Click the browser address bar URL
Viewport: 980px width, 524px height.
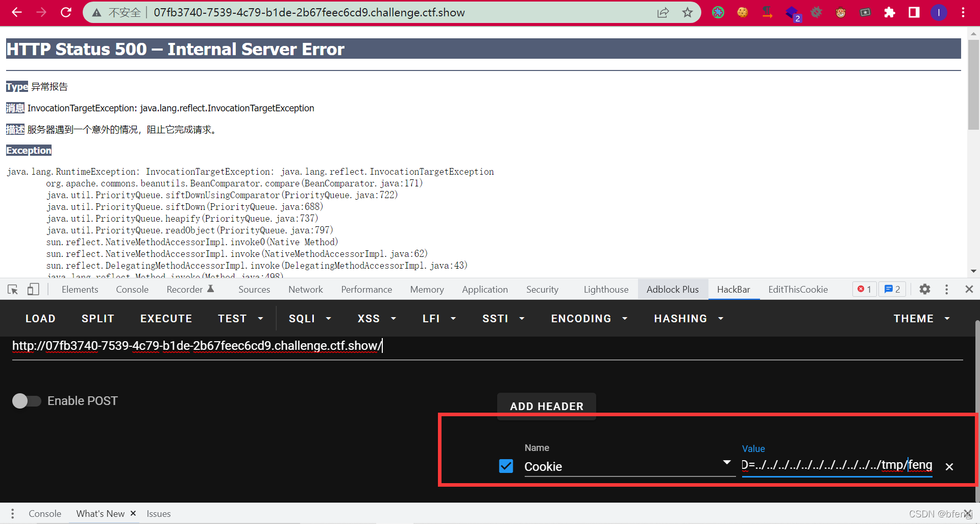coord(309,13)
